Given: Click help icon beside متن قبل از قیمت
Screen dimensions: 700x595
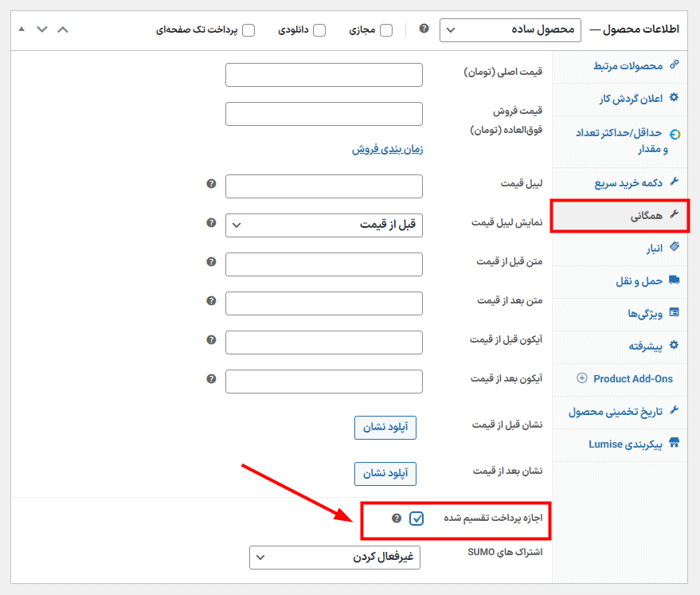Looking at the screenshot, I should 211,262.
